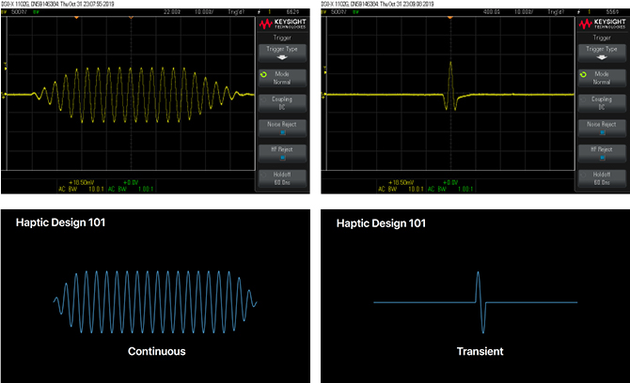Click the blue Continuous waveform slide graphic
The width and height of the screenshot is (630, 383).
[x=155, y=302]
